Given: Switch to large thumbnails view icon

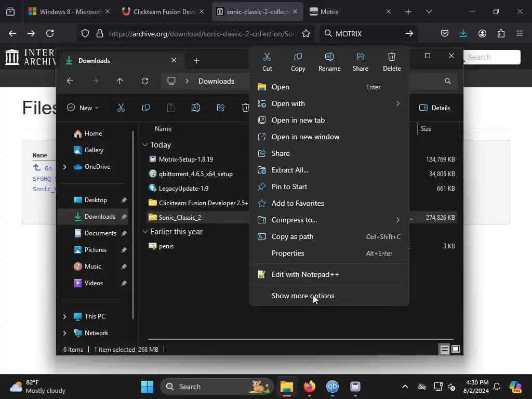Looking at the screenshot, I should tap(456, 349).
